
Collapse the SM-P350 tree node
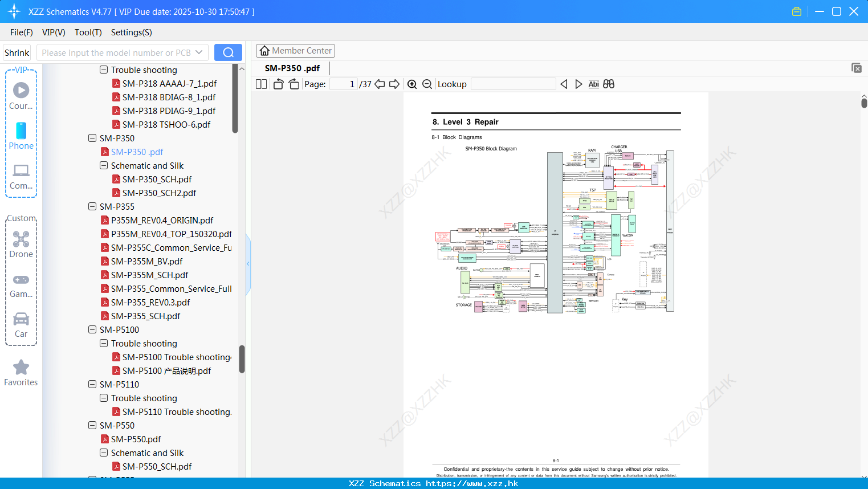(92, 138)
